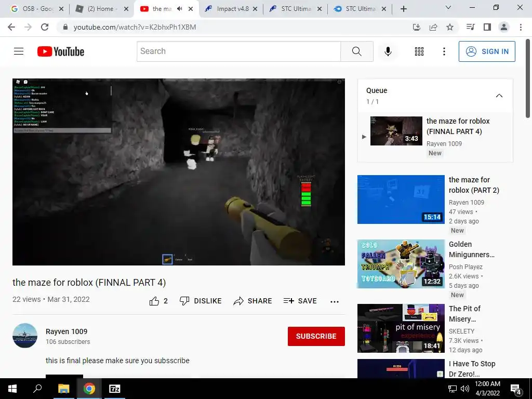
Task: Open the YouTube apps grid
Action: (419, 51)
